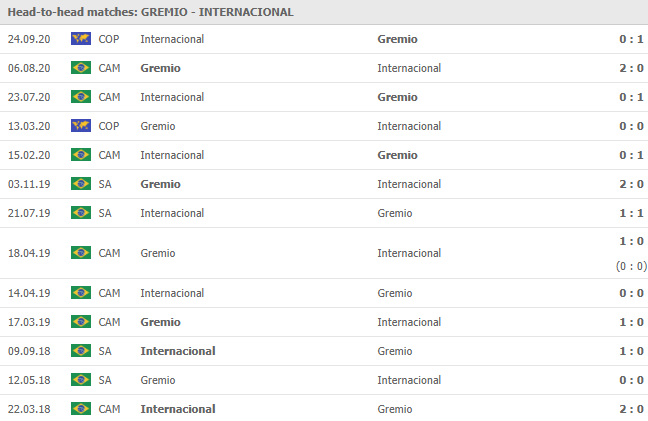Click the (0 : 0) halftime score on 18.04.19
This screenshot has width=648, height=421.
(x=631, y=266)
